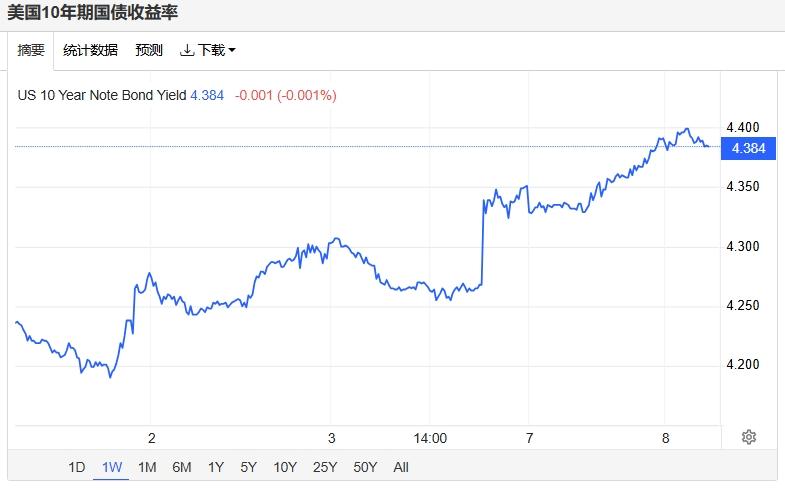Click the US 10 Year Note Bond Yield legend
Image resolution: width=785 pixels, height=490 pixels.
click(102, 96)
